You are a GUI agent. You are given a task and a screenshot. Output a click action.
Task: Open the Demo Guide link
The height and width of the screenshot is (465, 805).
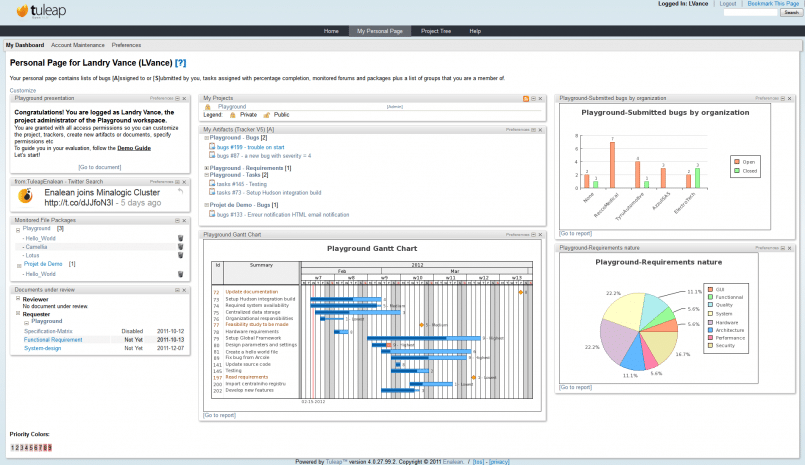point(134,148)
